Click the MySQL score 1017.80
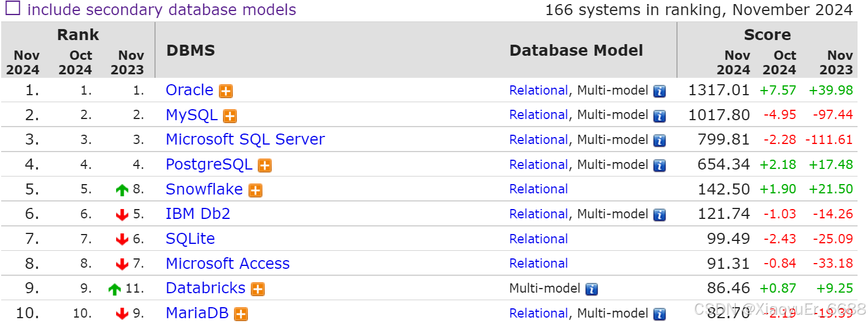868x324 pixels. (719, 115)
